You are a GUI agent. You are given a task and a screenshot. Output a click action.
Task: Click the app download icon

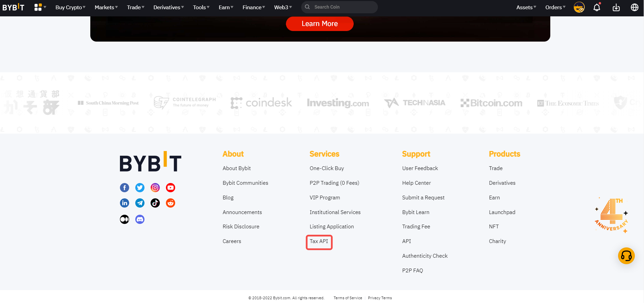click(x=616, y=7)
